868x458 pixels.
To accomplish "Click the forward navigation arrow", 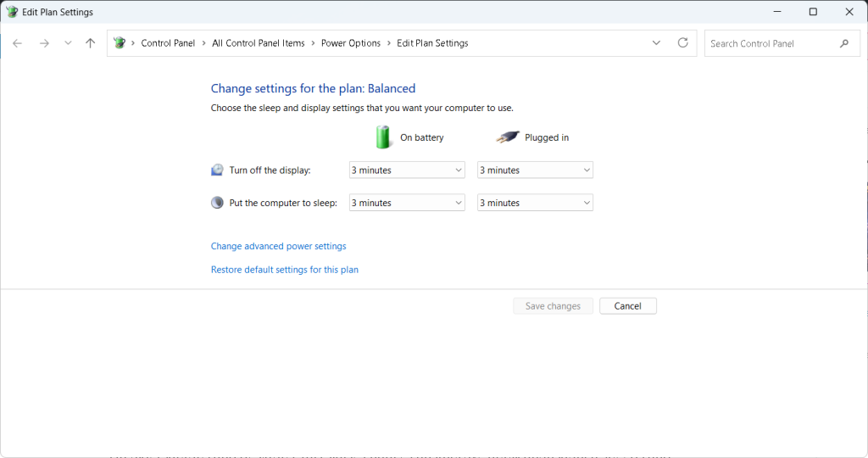I will tap(44, 43).
